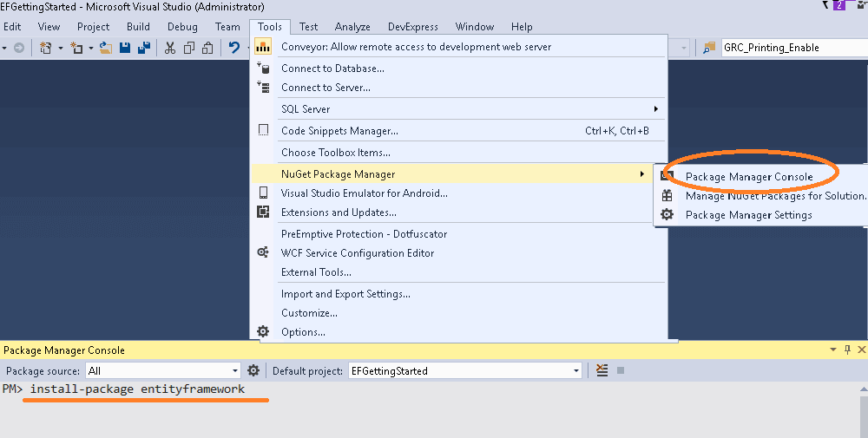
Task: Click the console vertical scrollbar up arrow
Action: [864, 389]
